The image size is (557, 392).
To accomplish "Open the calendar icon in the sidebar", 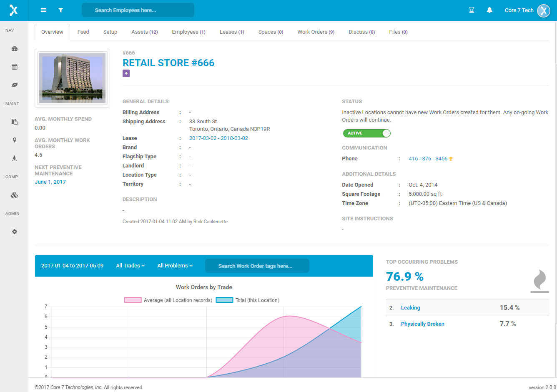I will click(15, 67).
